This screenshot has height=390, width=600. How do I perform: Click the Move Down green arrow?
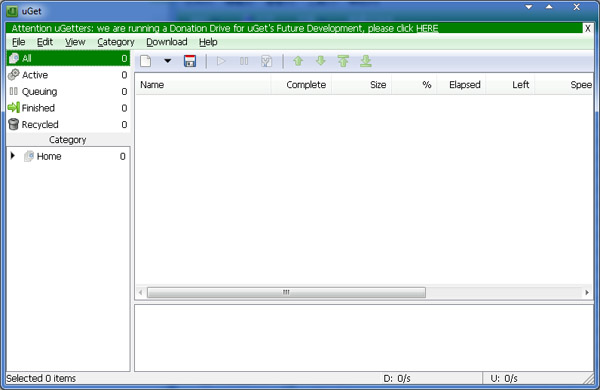pos(321,61)
